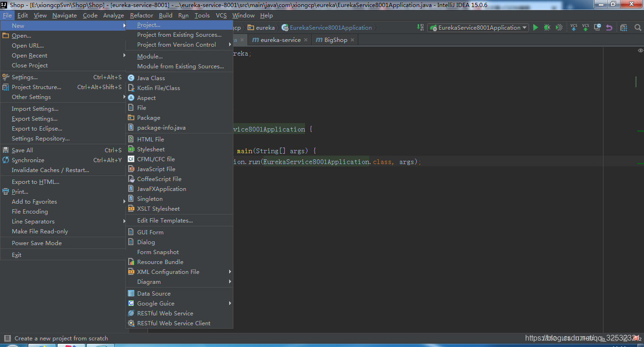This screenshot has width=644, height=347.
Task: Toggle Power Save Mode
Action: point(63,243)
